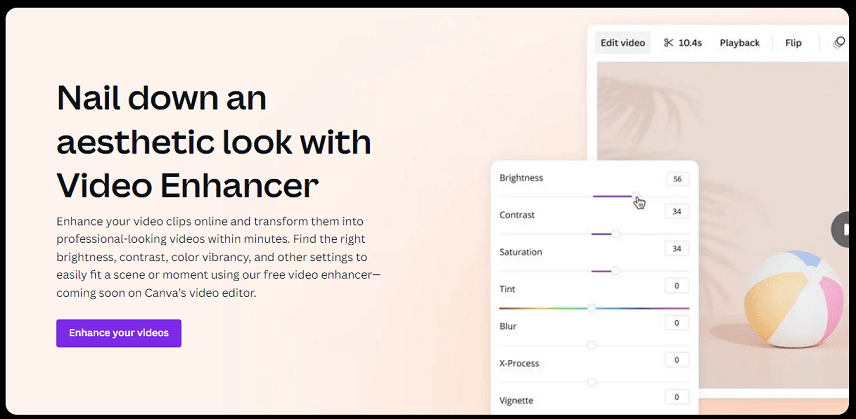Select the Edit video tab
The width and height of the screenshot is (856, 419).
(x=622, y=43)
